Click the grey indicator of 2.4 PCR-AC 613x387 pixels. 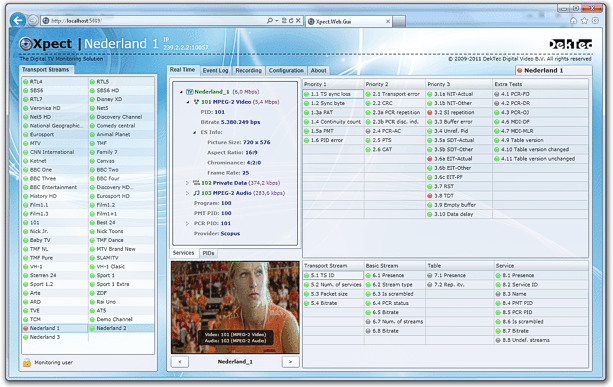pos(368,131)
